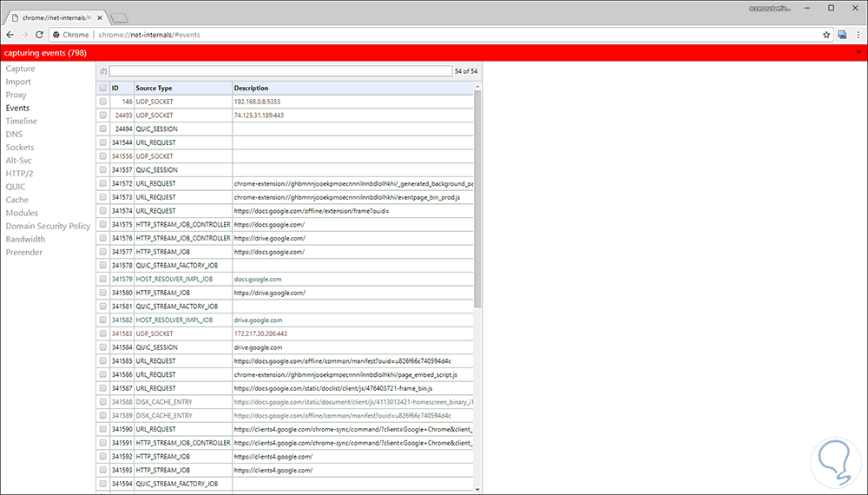Bookmark this page with the star icon
The image size is (868, 495).
[x=826, y=35]
